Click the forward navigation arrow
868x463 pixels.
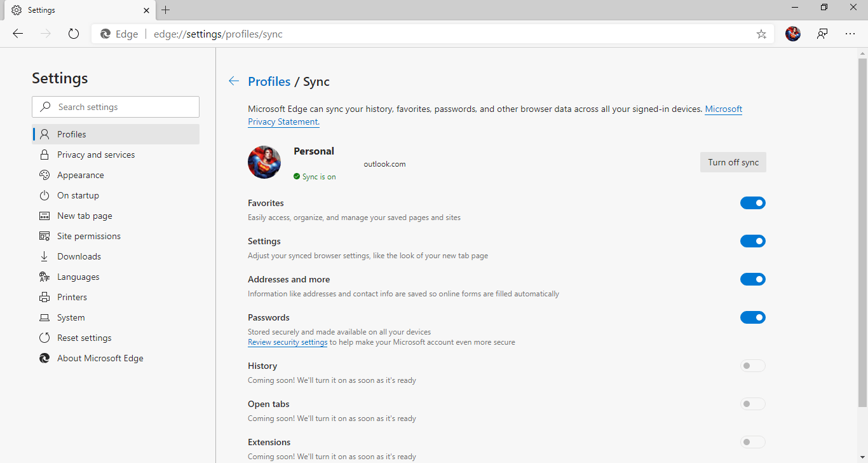pos(46,34)
